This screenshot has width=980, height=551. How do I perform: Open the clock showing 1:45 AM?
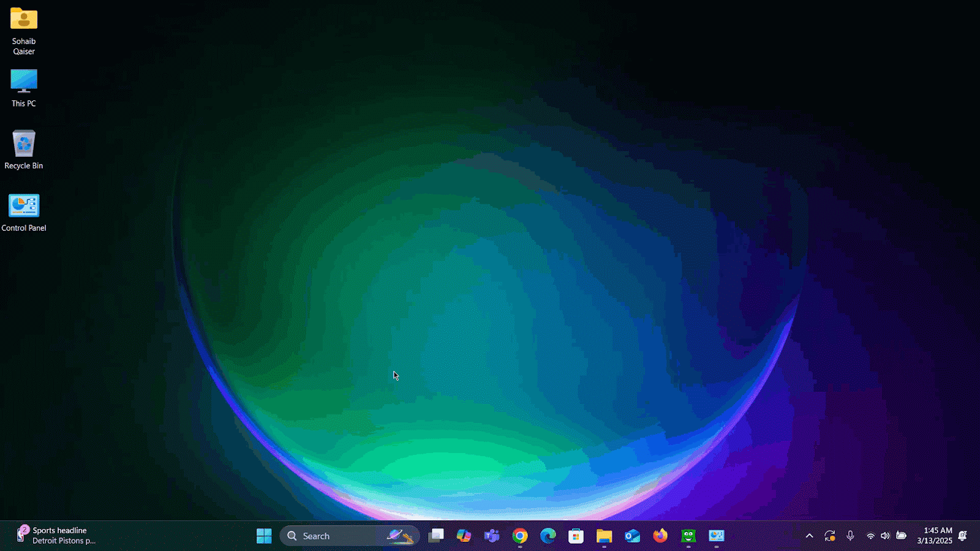point(935,536)
